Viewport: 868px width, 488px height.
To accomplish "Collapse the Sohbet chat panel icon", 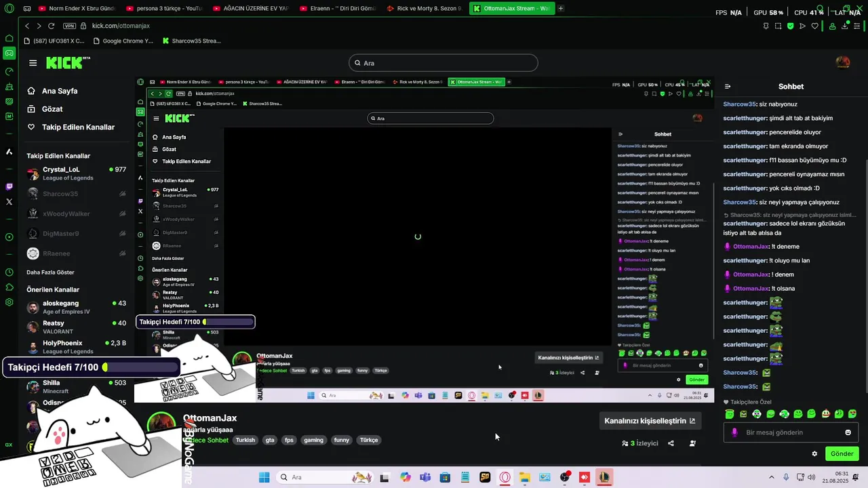I will point(728,87).
